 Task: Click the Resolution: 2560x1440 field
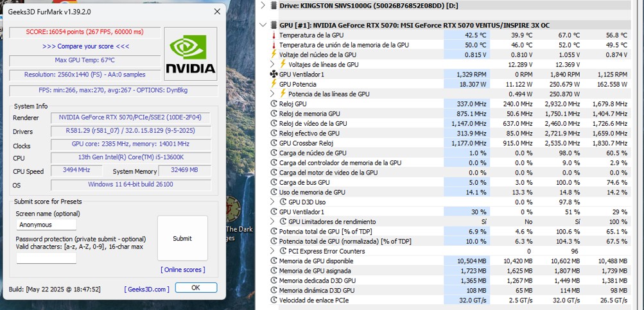(85, 74)
